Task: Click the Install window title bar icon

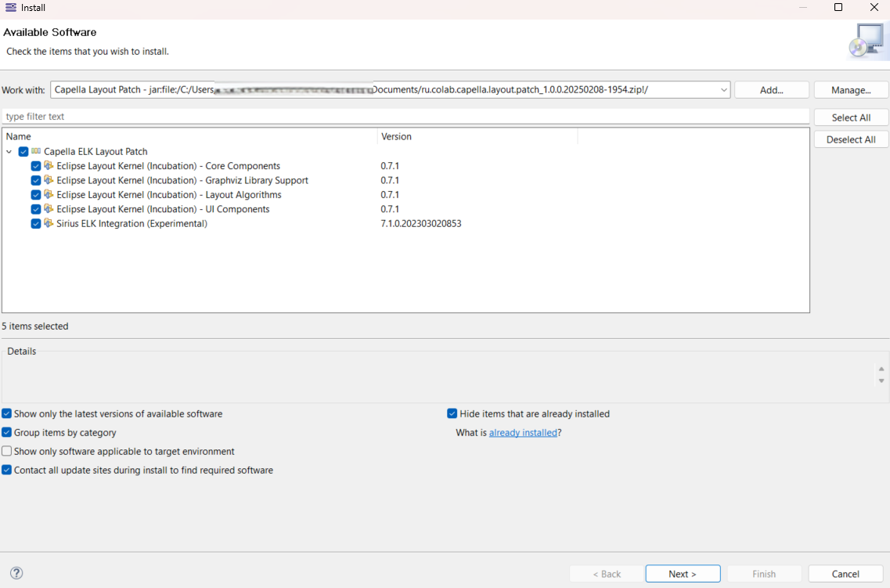Action: tap(11, 7)
